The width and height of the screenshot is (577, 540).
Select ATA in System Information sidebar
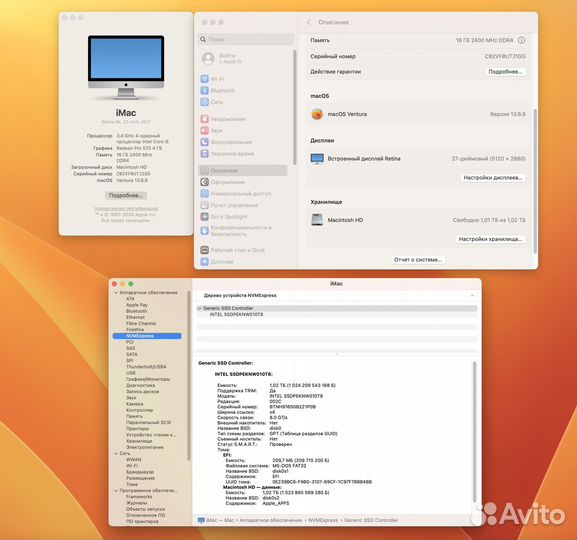point(130,299)
